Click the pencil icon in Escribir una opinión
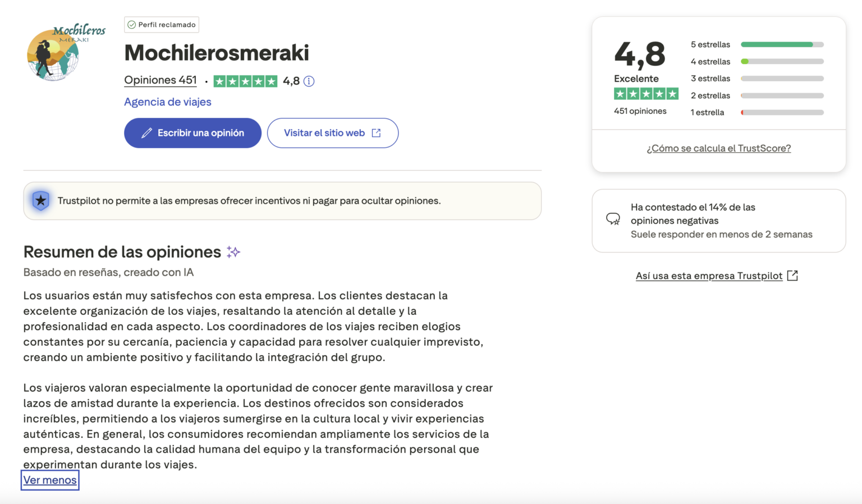This screenshot has width=862, height=504. click(146, 133)
